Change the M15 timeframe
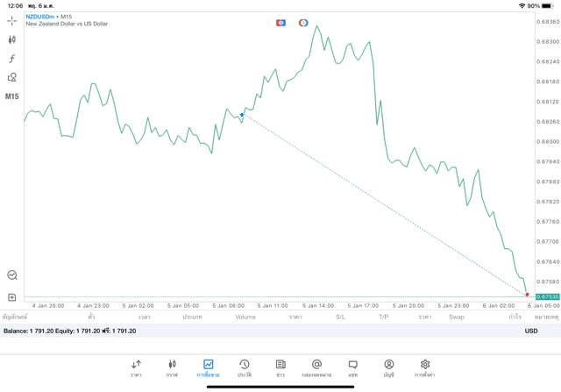 click(12, 96)
